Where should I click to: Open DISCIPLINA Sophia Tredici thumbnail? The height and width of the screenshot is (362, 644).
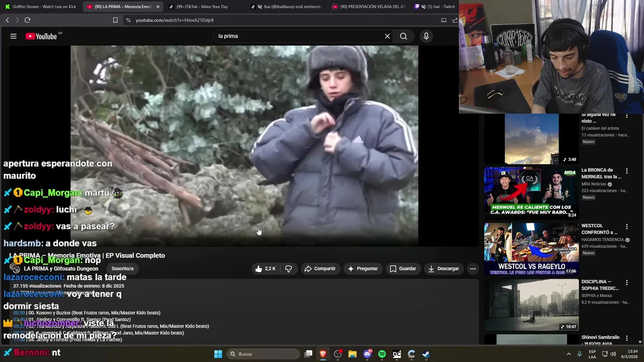(531, 305)
